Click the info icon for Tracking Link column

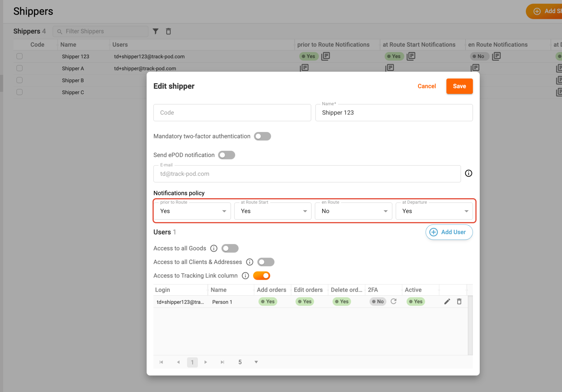(245, 276)
